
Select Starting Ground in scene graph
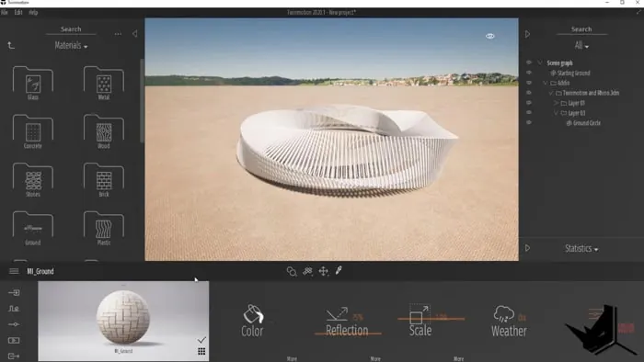573,73
